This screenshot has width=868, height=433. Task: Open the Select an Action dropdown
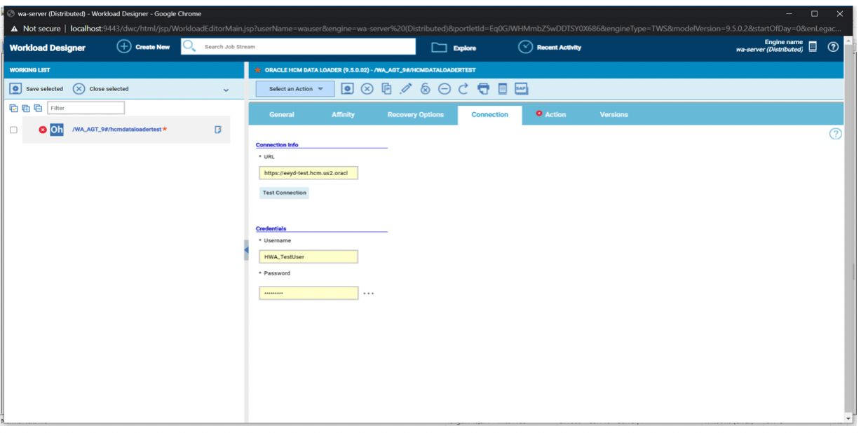pos(295,89)
